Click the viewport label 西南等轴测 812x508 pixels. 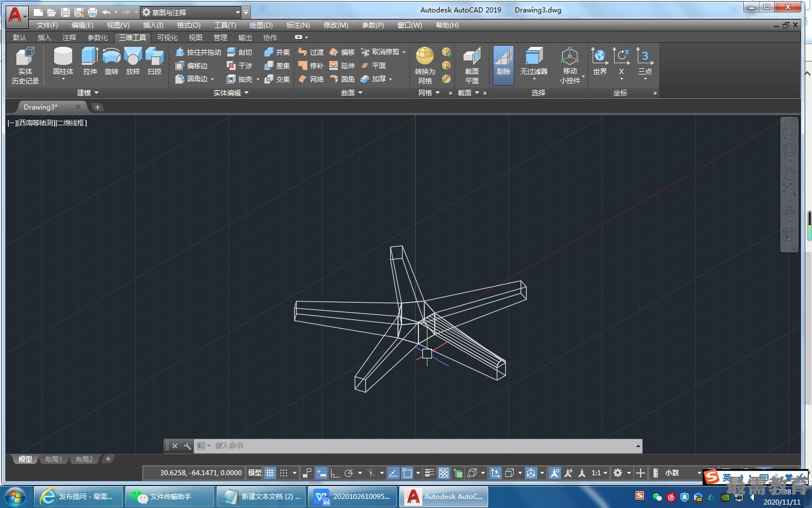pyautogui.click(x=37, y=123)
